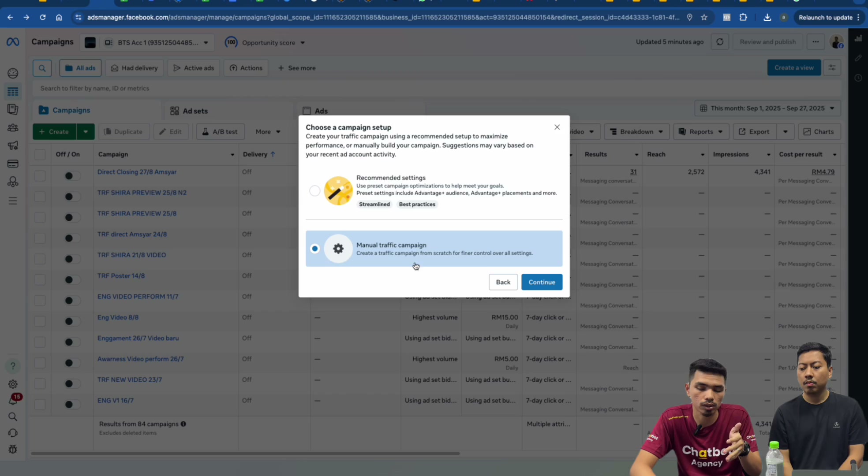Click Back in the campaign setup dialog
Viewport: 868px width, 476px height.
pyautogui.click(x=503, y=282)
